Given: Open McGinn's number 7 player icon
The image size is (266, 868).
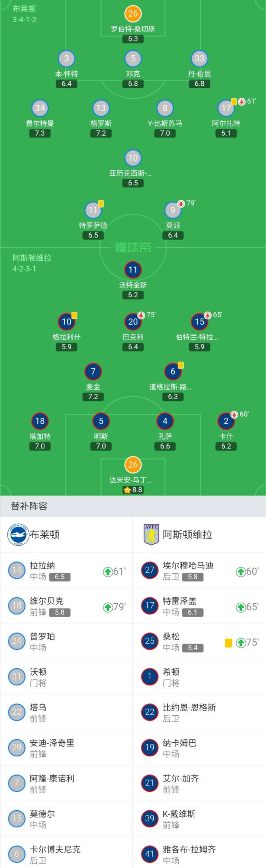Looking at the screenshot, I should click(x=93, y=372).
